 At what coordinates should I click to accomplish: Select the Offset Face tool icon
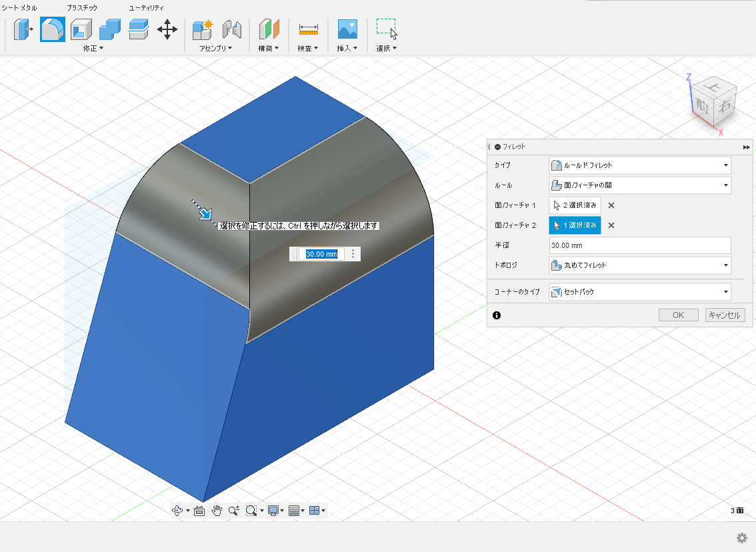tap(139, 29)
